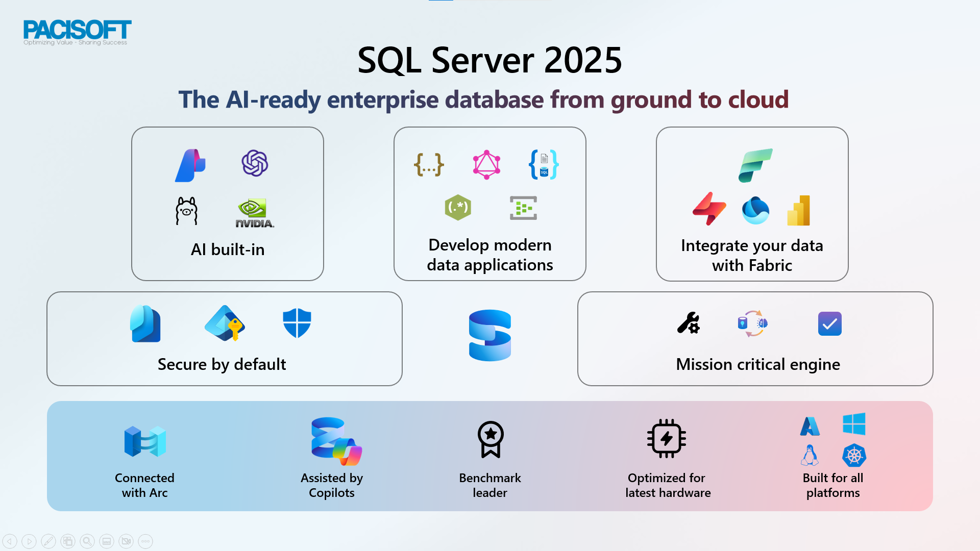Click the Benchmark leader caption
Screen dimensions: 980x551
(490, 485)
